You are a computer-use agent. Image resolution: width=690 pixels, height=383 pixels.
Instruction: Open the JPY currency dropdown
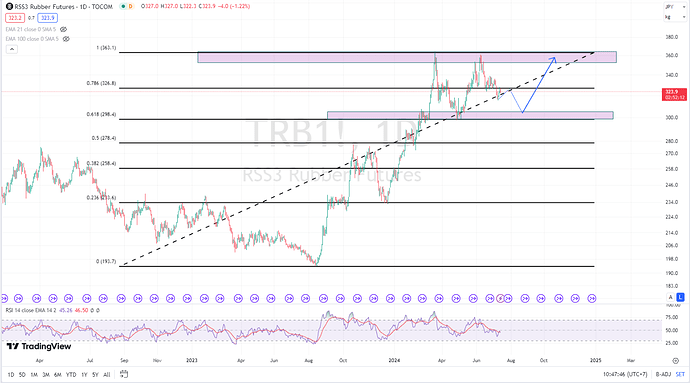(x=675, y=7)
